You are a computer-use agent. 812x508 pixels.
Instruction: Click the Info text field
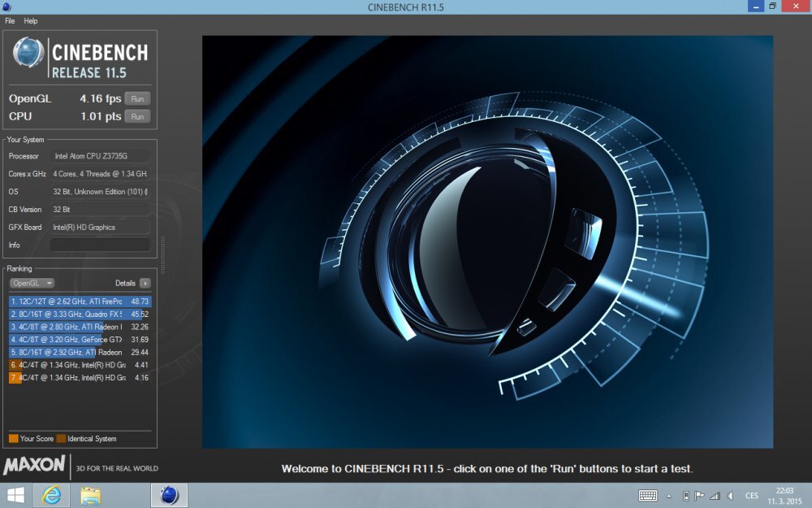(100, 245)
